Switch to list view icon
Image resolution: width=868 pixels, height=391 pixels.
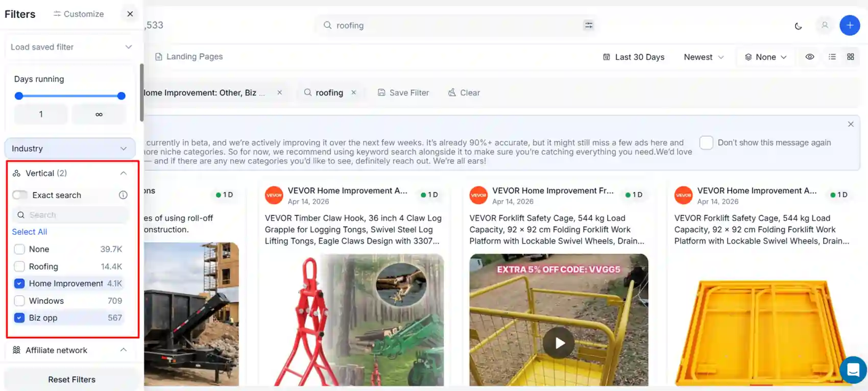point(832,57)
